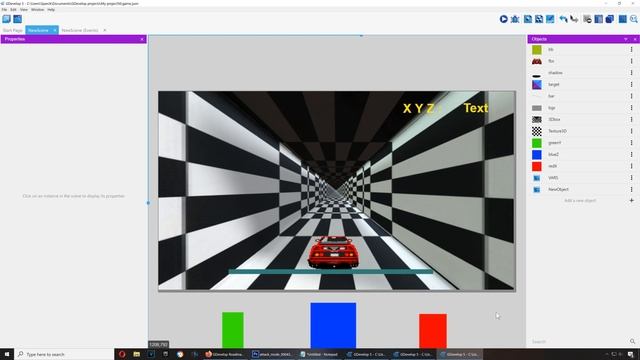
Task: Select the target object in list
Action: (x=583, y=84)
